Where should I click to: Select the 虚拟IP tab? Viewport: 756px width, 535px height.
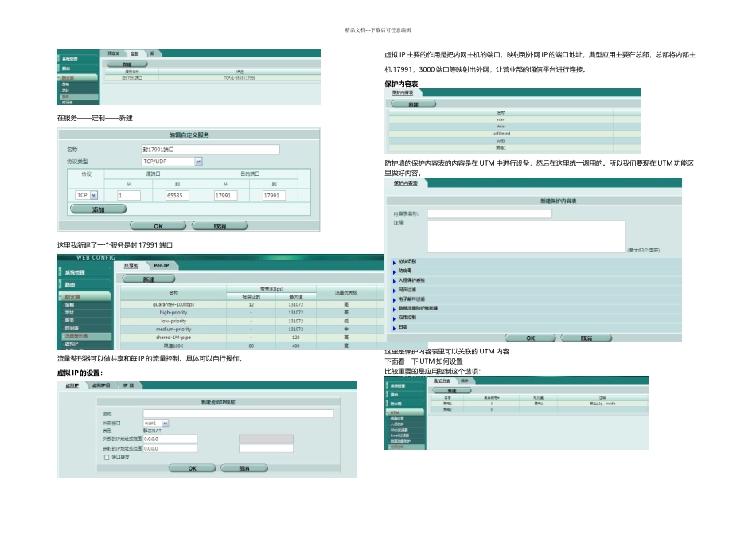(72, 385)
